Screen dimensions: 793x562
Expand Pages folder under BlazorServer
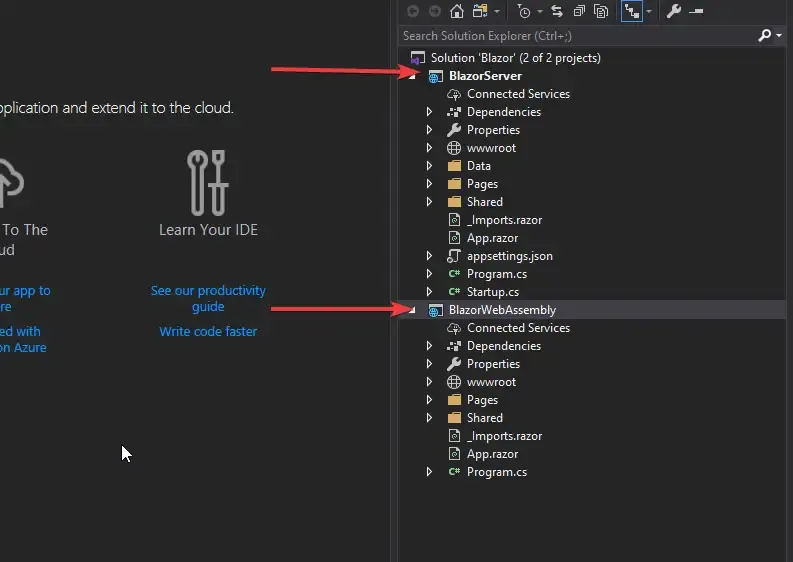pos(429,184)
